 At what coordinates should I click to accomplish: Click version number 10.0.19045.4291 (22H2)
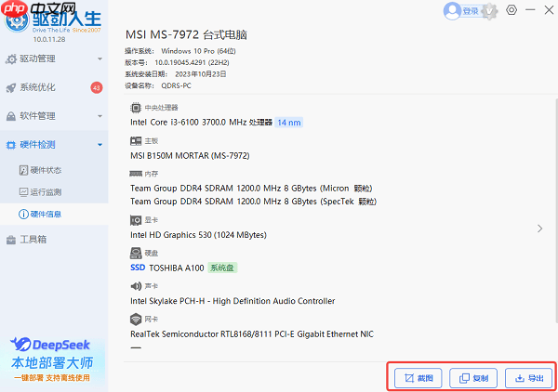click(x=192, y=62)
